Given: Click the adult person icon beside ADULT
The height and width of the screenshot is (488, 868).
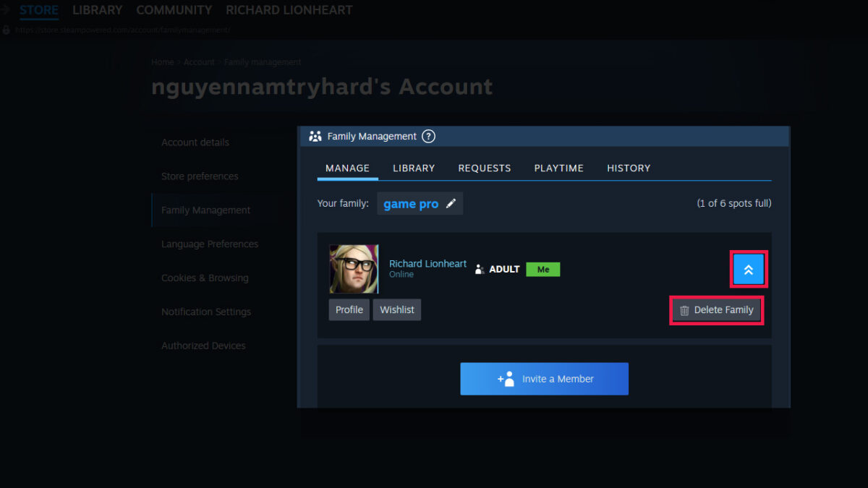Looking at the screenshot, I should pyautogui.click(x=480, y=269).
